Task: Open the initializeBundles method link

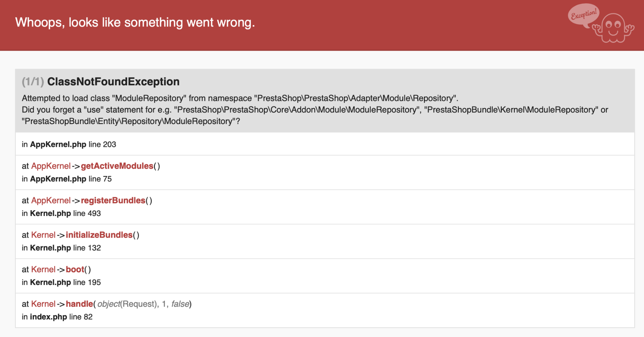Action: (x=99, y=235)
